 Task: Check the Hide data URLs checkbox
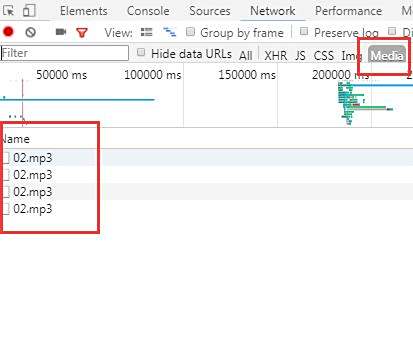click(x=141, y=52)
